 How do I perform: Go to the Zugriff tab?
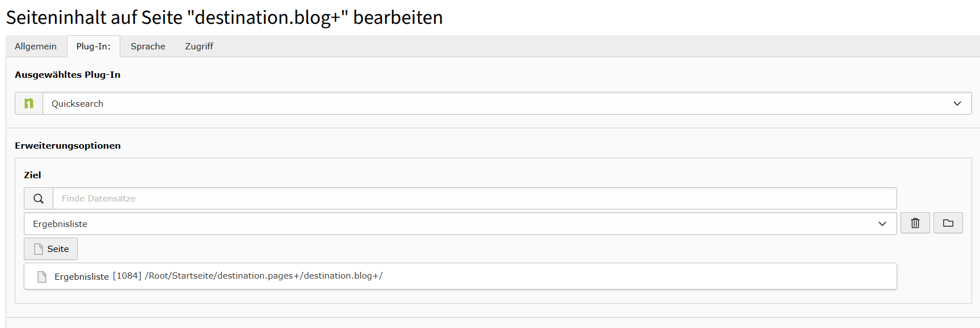(x=199, y=47)
